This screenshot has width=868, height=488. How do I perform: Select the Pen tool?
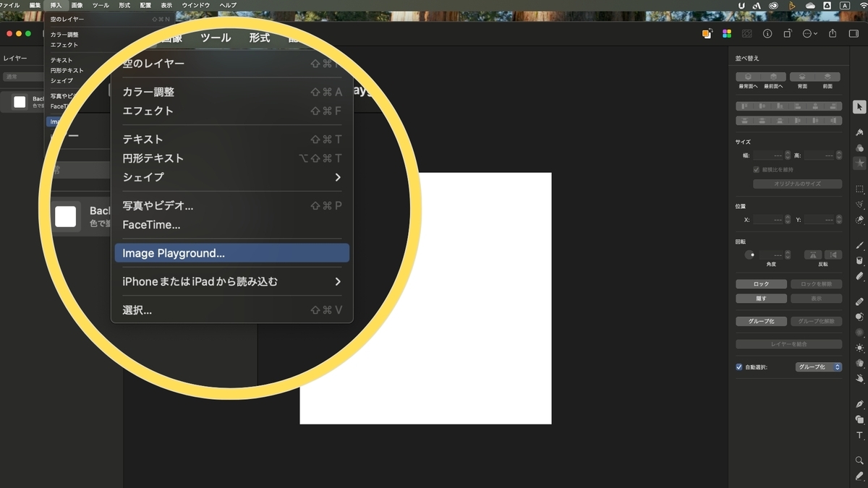coord(859,403)
